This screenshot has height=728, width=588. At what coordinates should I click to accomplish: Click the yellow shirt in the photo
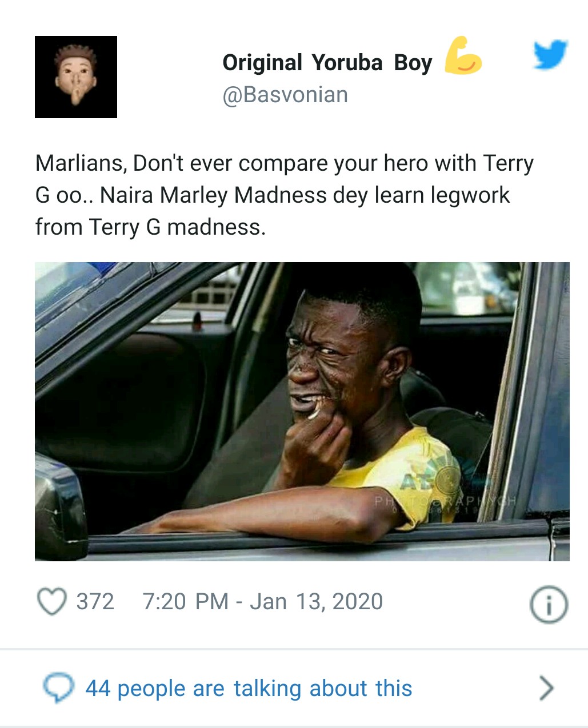pyautogui.click(x=409, y=473)
